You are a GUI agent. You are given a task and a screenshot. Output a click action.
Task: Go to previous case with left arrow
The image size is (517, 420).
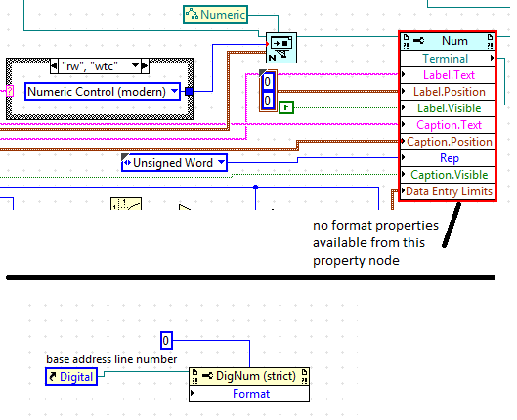click(x=54, y=66)
